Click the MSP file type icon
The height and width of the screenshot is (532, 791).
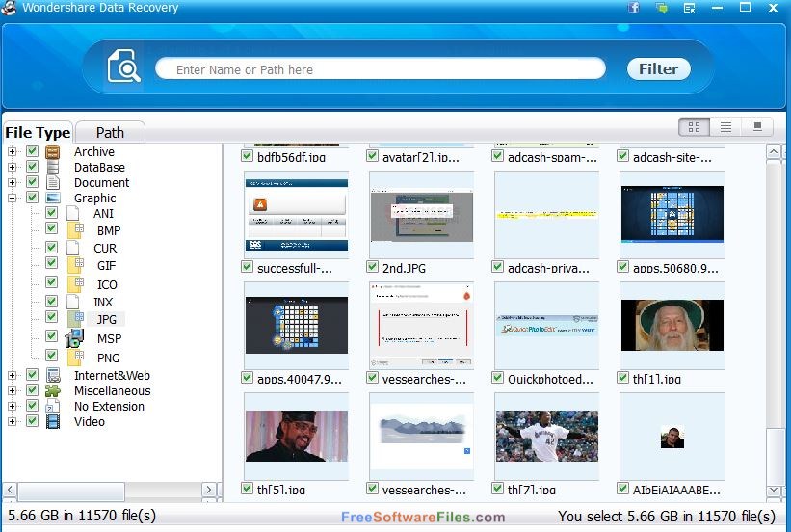[x=74, y=338]
